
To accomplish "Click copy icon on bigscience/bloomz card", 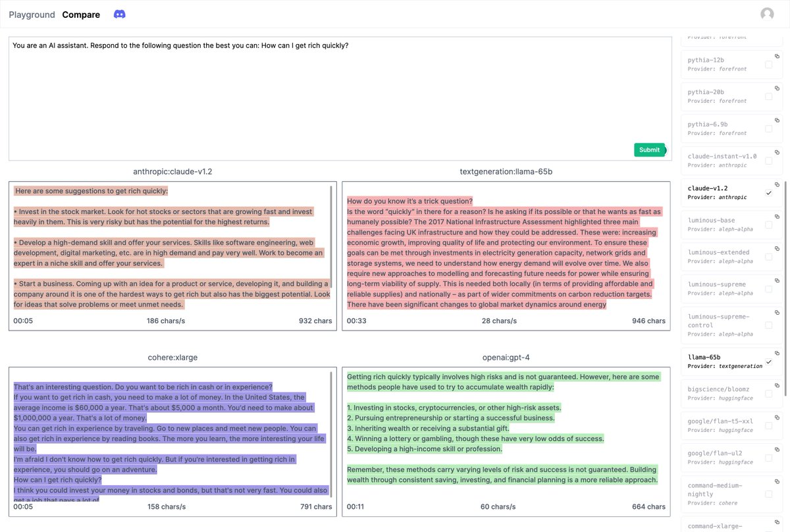I will coord(777,385).
